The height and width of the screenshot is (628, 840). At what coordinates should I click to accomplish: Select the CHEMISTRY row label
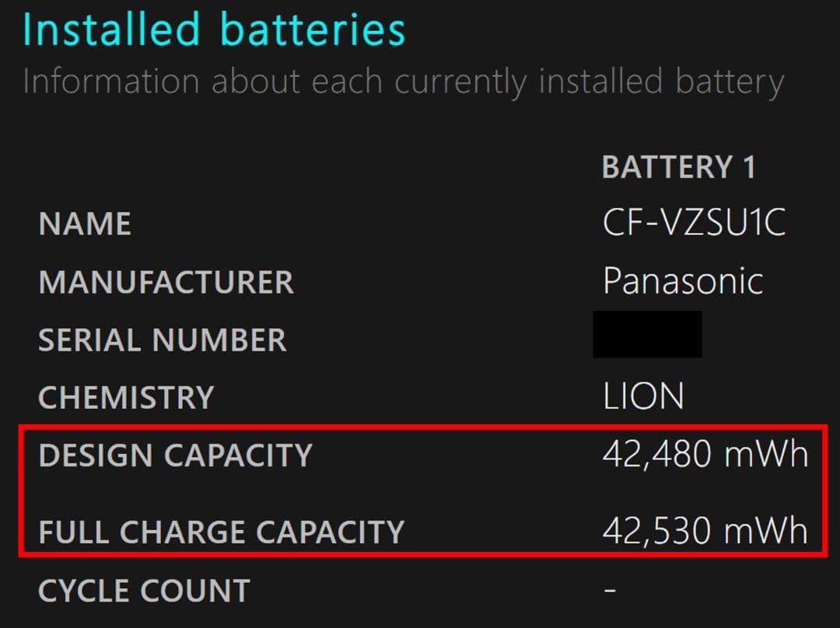pyautogui.click(x=125, y=398)
